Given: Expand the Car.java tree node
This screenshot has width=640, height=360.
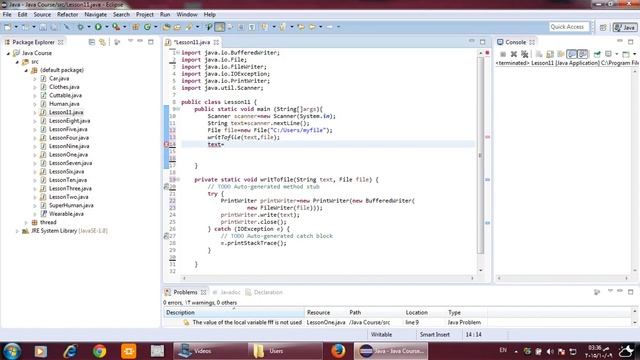Looking at the screenshot, I should point(35,78).
